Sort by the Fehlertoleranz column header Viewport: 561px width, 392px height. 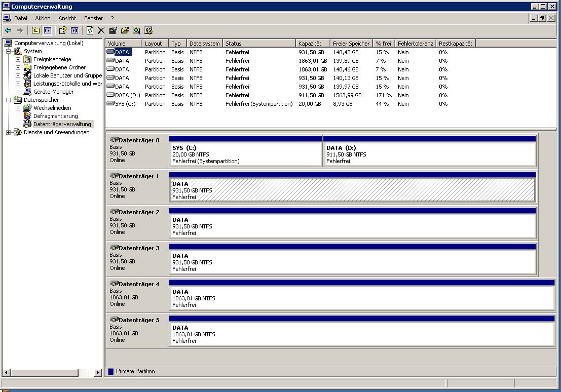(x=416, y=43)
